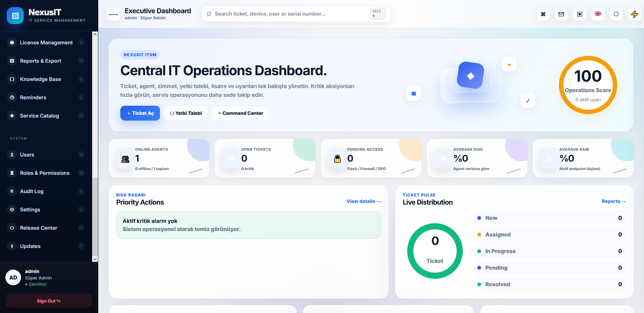
Task: Select the In Progress distribution row
Action: 549,251
